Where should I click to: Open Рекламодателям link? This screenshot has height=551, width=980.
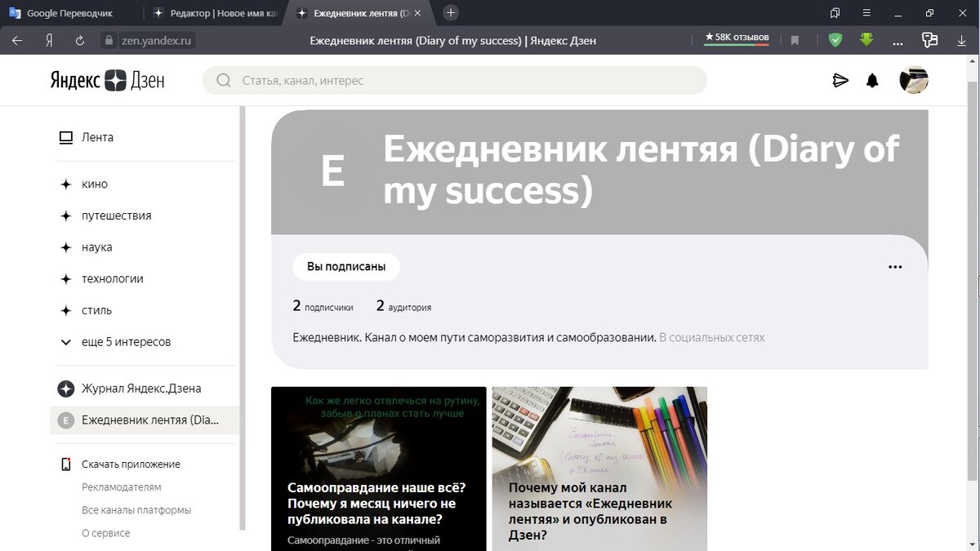pos(122,487)
